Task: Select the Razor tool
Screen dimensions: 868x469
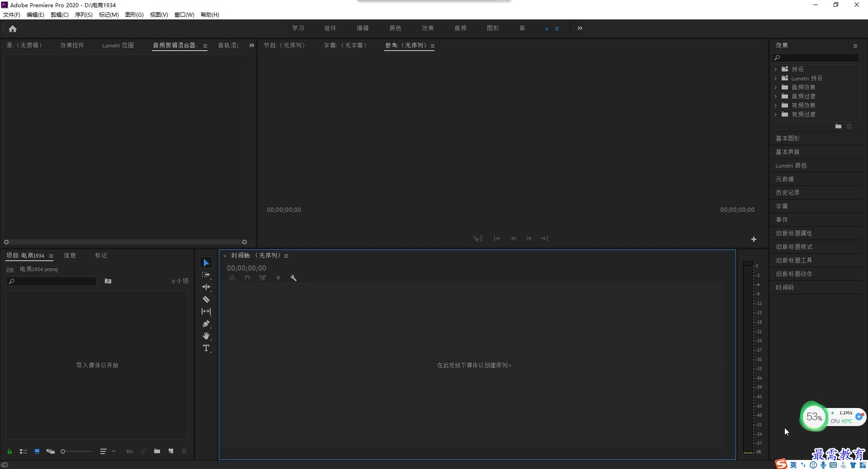Action: (206, 299)
